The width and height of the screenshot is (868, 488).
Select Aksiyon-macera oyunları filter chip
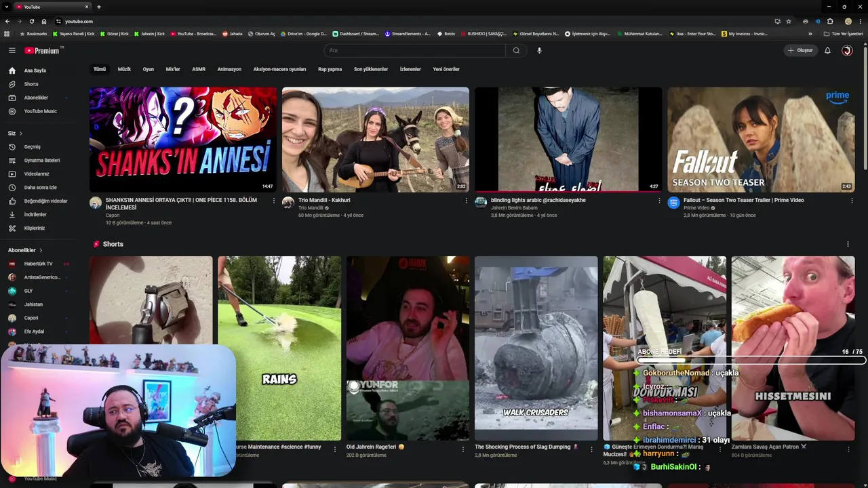279,69
